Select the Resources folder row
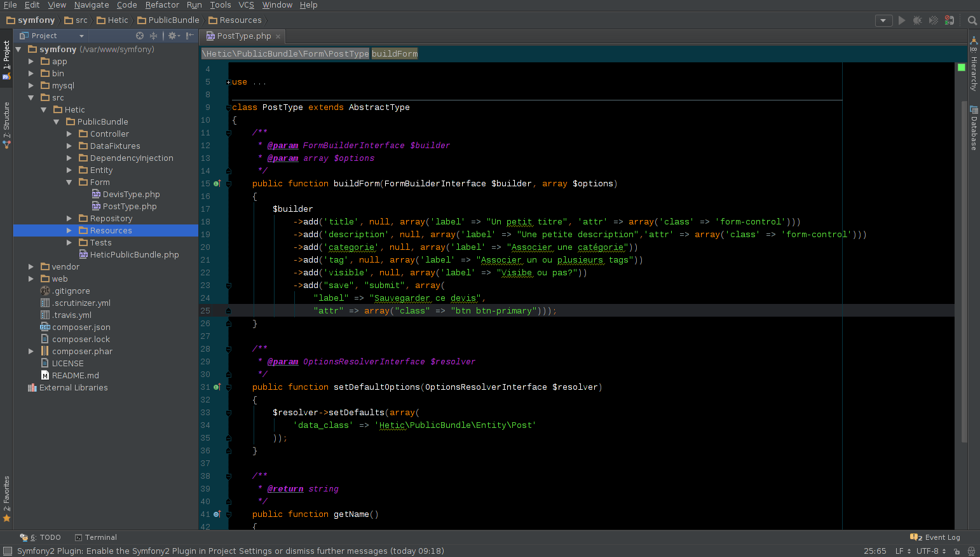Screen dimensions: 980x557 click(106, 231)
